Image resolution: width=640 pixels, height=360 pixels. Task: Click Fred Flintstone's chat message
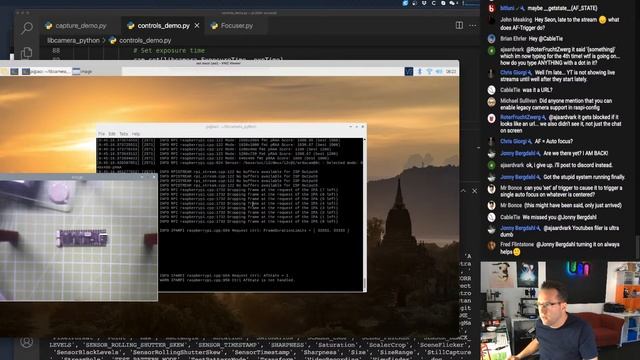pos(560,248)
